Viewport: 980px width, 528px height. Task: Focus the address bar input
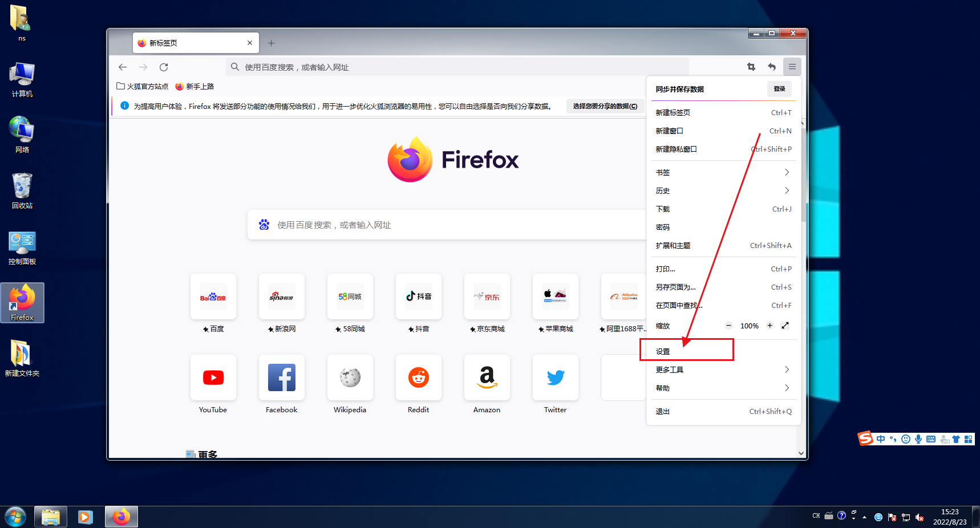click(457, 67)
